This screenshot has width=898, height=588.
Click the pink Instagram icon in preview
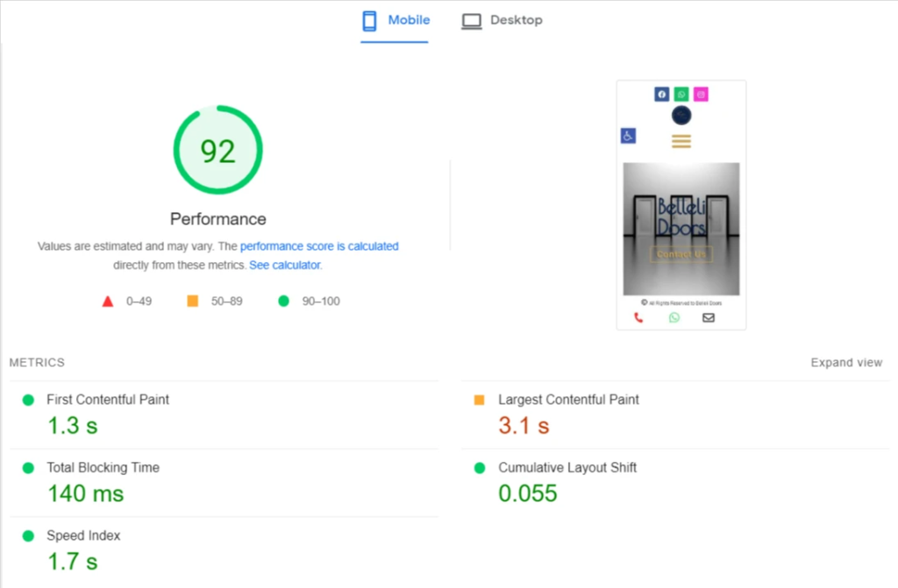pyautogui.click(x=701, y=95)
